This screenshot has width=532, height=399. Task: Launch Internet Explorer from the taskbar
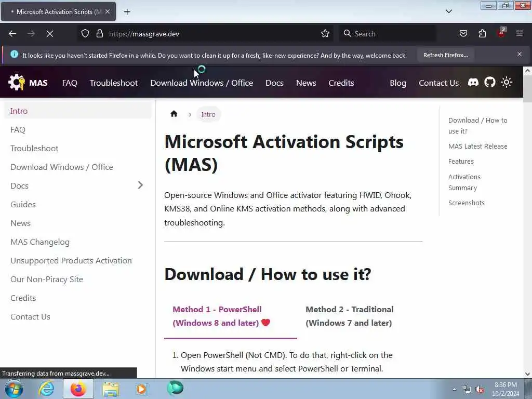pos(46,389)
